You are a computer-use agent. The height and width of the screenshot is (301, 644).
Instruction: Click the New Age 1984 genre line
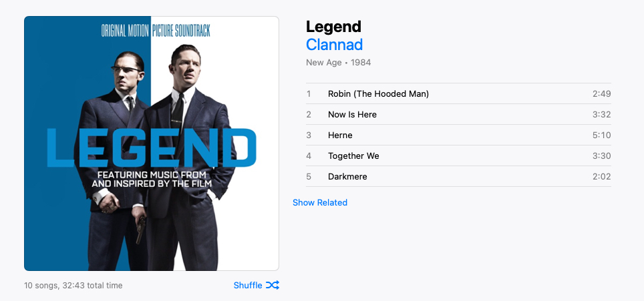339,63
